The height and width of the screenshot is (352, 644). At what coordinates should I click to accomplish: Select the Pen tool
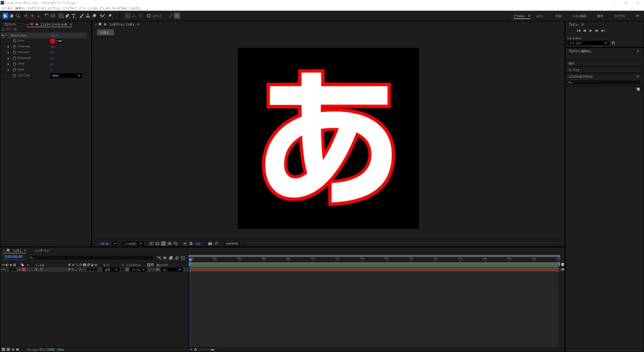pyautogui.click(x=67, y=16)
